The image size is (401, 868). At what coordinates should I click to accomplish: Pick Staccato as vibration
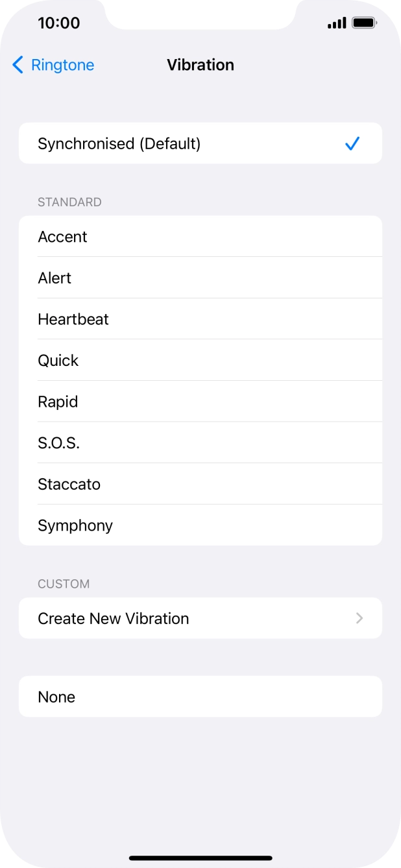pos(69,484)
